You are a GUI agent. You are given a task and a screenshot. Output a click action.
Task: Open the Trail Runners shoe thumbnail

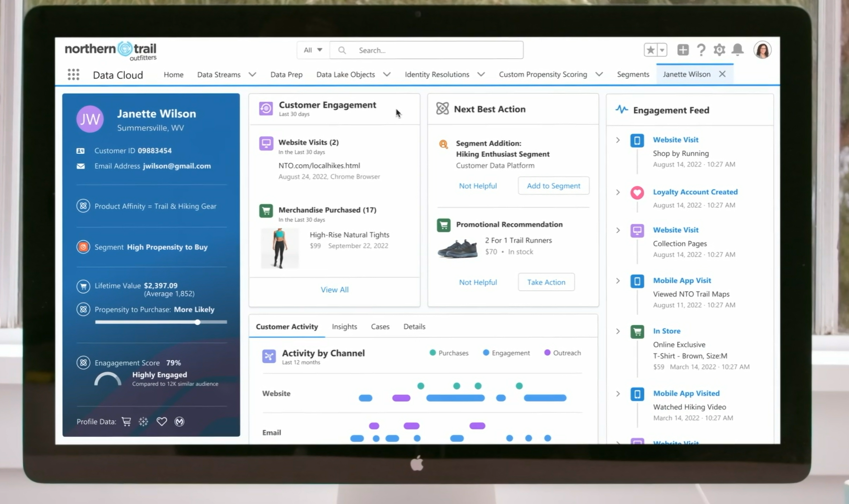[x=457, y=248]
